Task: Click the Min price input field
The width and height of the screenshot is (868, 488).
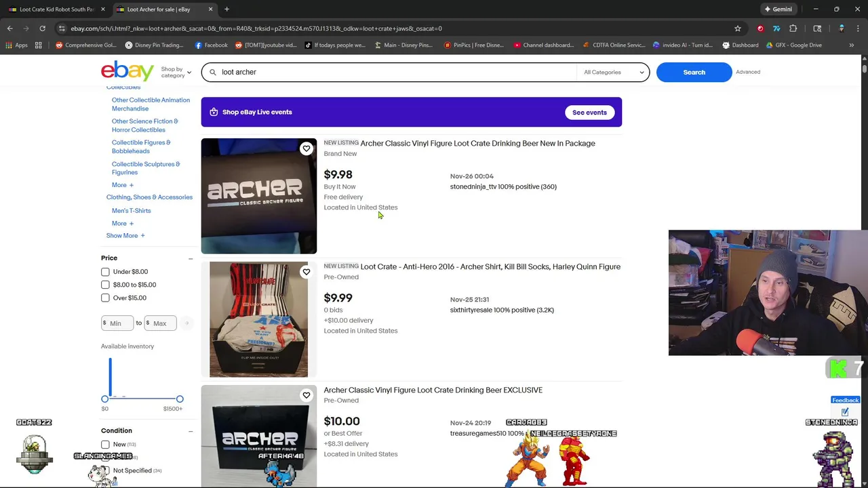Action: point(117,323)
